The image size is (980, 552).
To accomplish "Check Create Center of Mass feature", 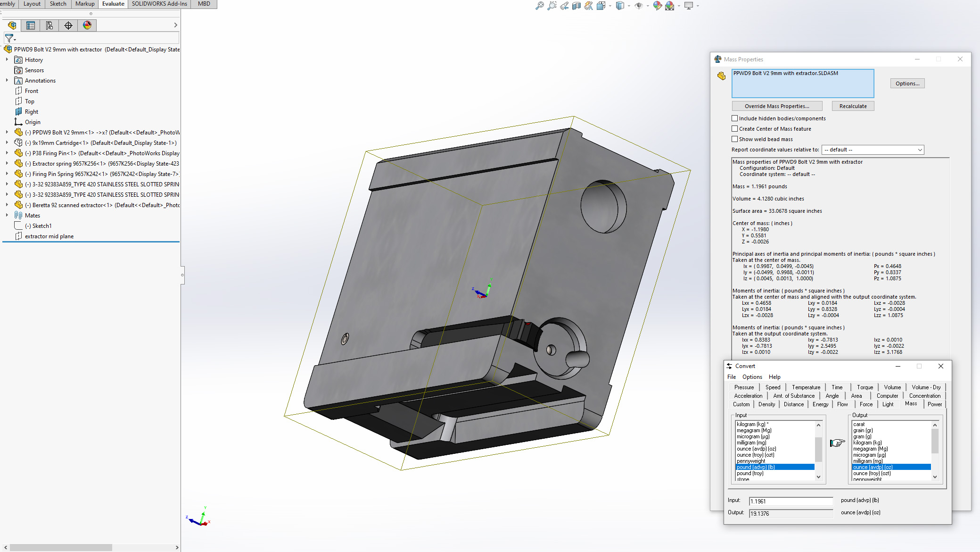I will click(734, 129).
